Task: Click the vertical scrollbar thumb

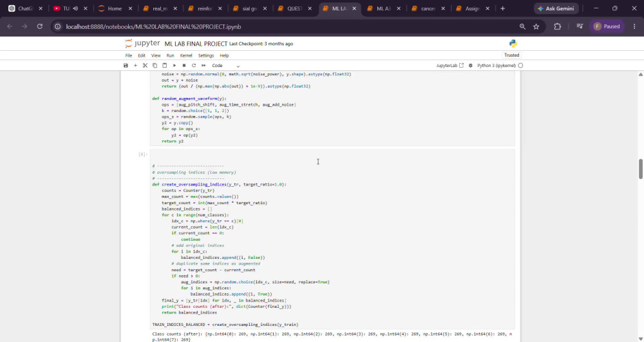Action: coord(640,169)
